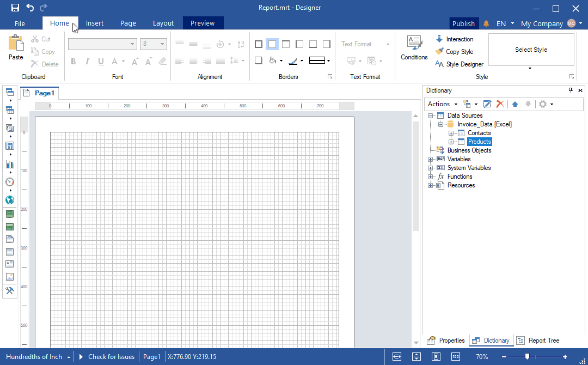Select the map globe component tool

coord(10,200)
